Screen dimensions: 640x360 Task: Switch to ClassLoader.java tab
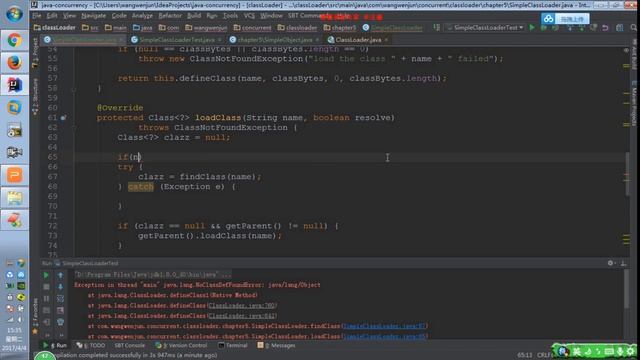pyautogui.click(x=358, y=40)
